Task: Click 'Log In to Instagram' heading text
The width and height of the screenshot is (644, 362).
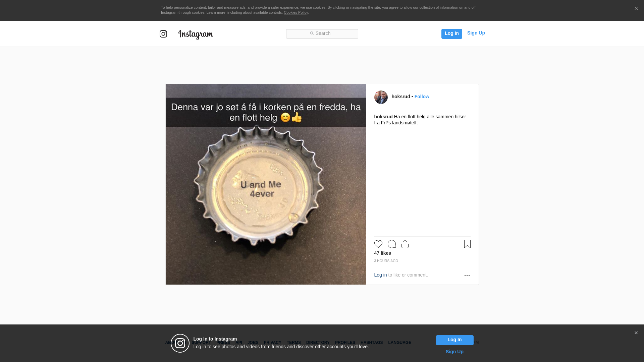Action: click(215, 339)
